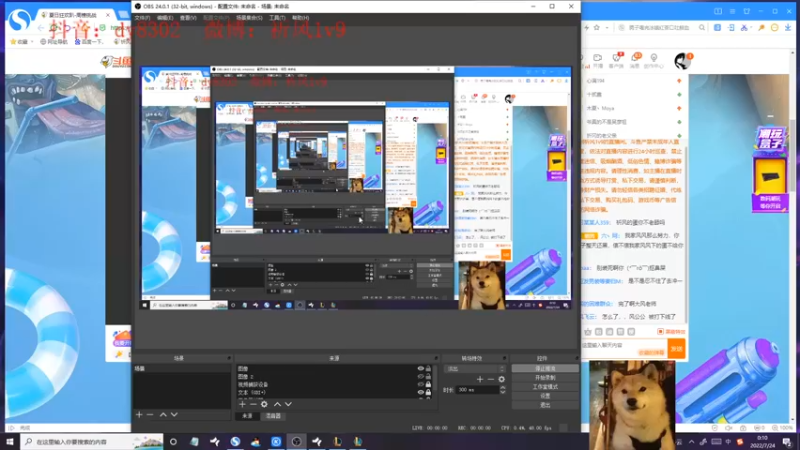Move the scene up in the Scenes panel
The width and height of the screenshot is (800, 450).
tap(163, 415)
